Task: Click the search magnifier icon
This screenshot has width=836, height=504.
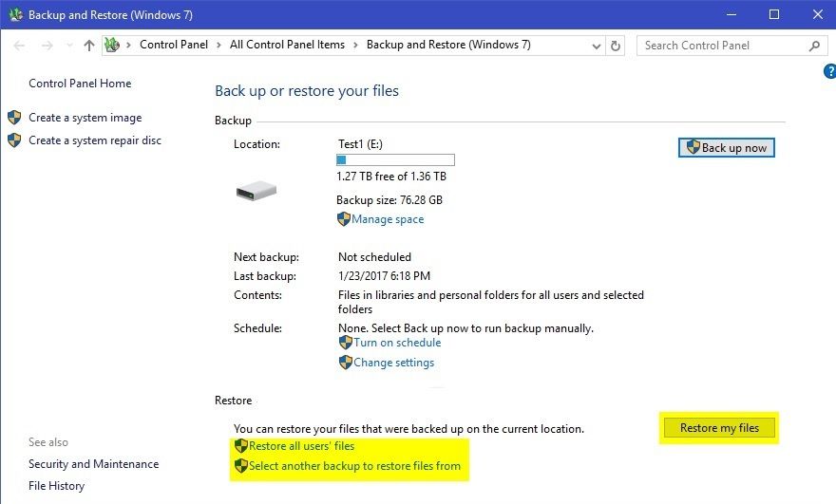Action: 814,46
